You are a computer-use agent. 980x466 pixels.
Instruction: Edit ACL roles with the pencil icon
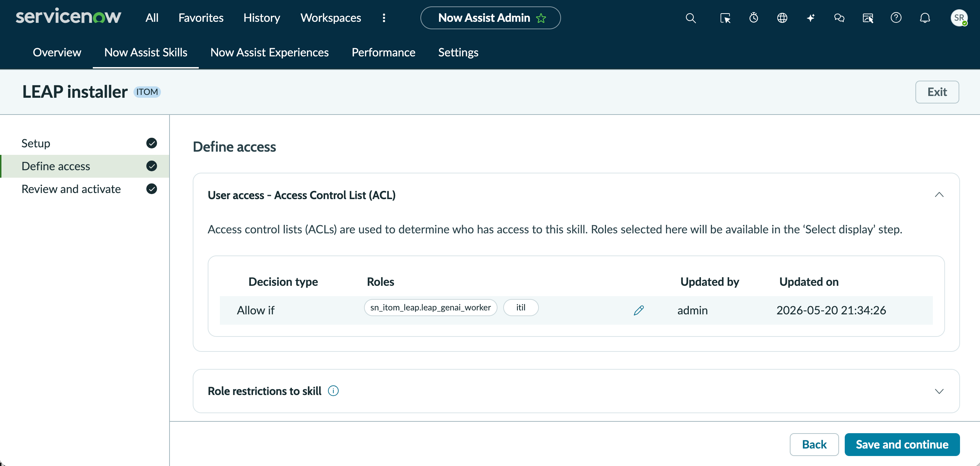(639, 310)
